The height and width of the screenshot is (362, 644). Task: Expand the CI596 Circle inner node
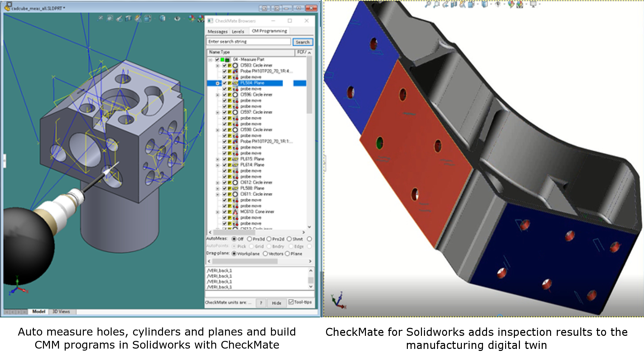point(217,95)
